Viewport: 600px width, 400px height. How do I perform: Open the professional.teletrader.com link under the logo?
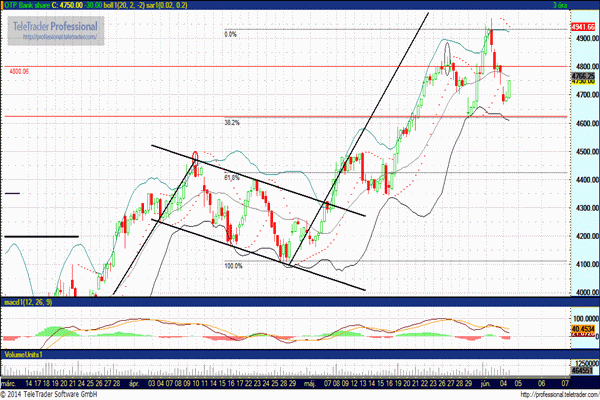pyautogui.click(x=59, y=37)
